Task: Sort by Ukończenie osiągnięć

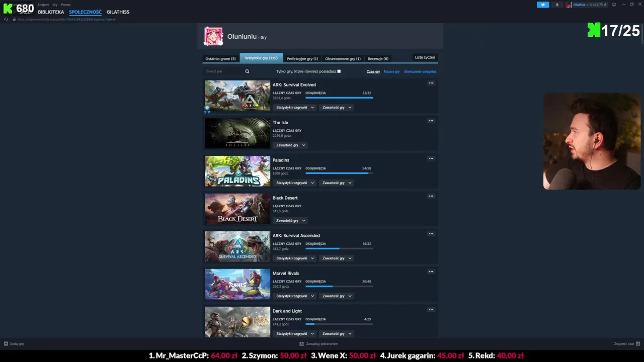Action: 420,71
